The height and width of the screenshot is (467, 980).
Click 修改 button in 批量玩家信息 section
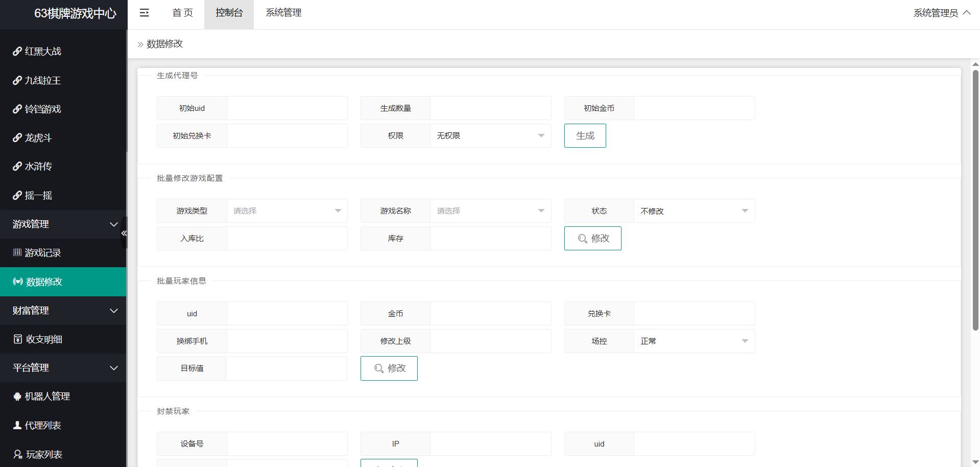pos(389,368)
